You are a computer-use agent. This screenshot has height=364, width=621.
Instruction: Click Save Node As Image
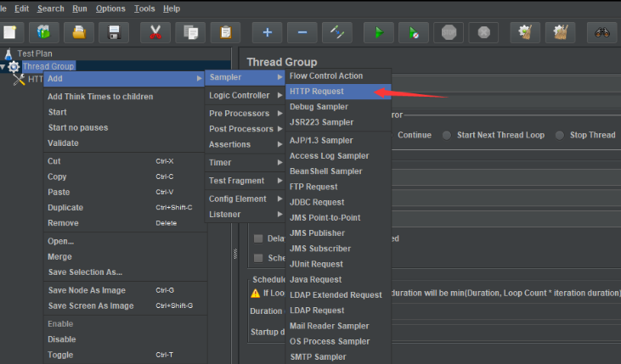124,290
